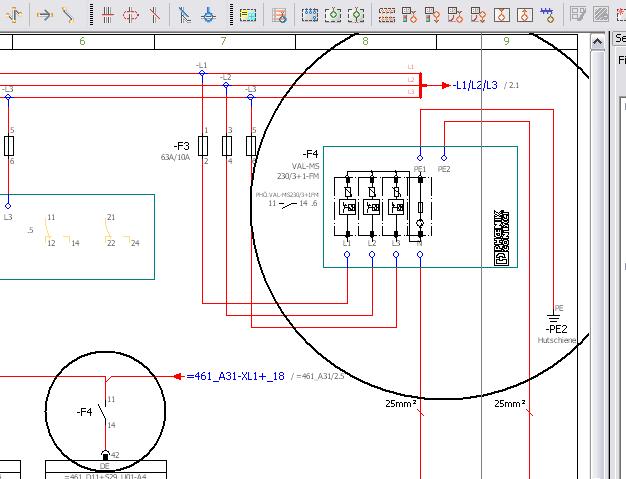Select the DE terminal 42 label

115,455
